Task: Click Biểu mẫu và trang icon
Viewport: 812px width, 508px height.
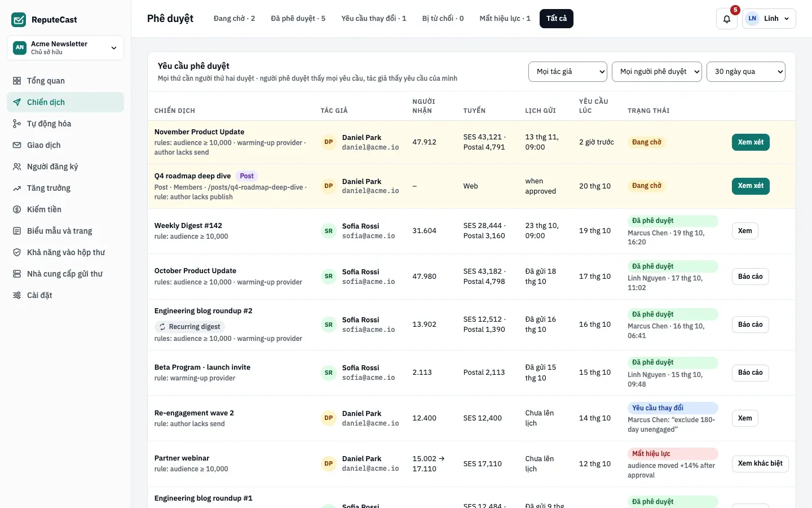Action: tap(17, 231)
